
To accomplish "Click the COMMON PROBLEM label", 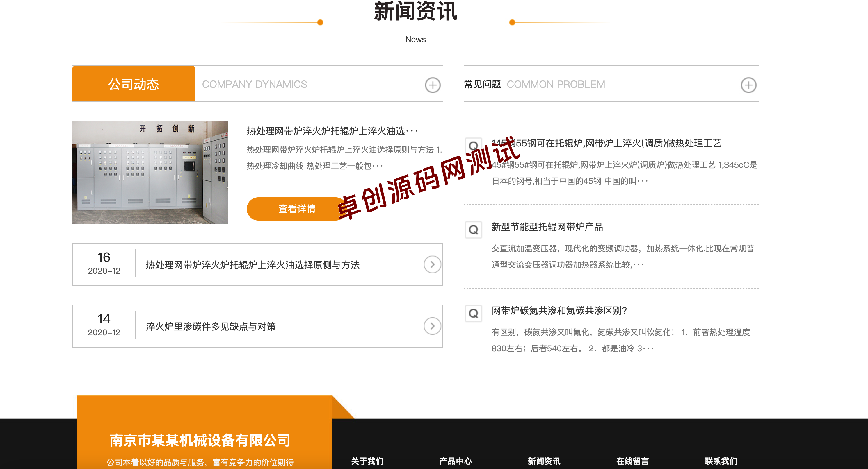I will pos(556,84).
